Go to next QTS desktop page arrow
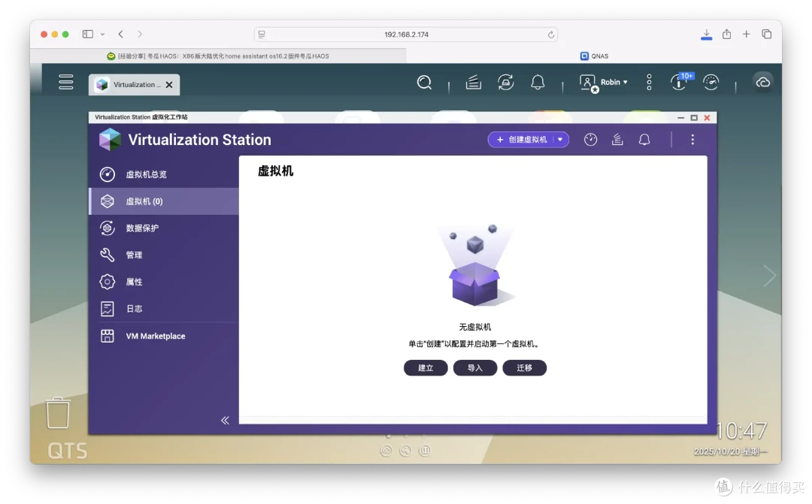The height and width of the screenshot is (504, 812). pyautogui.click(x=770, y=276)
